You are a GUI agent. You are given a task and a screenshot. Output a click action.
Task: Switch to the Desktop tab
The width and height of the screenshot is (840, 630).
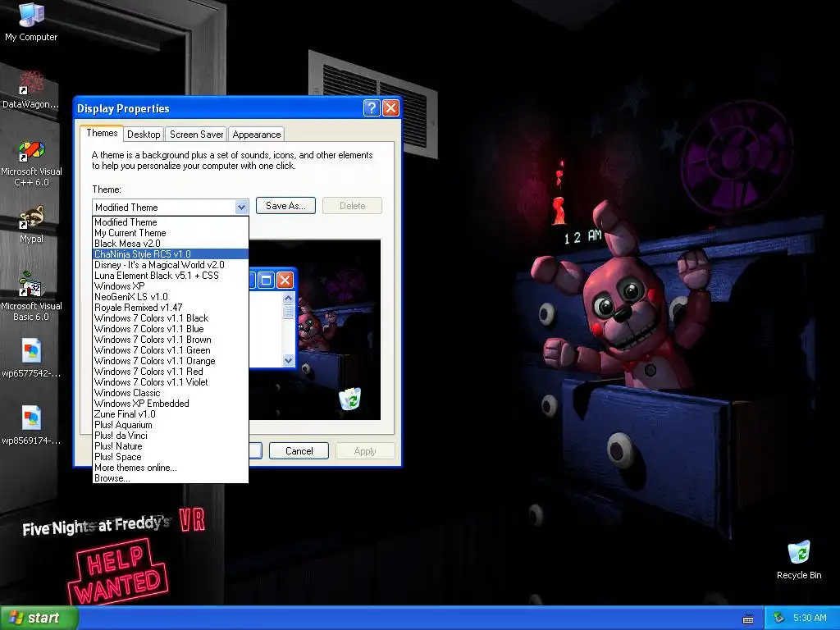click(144, 134)
